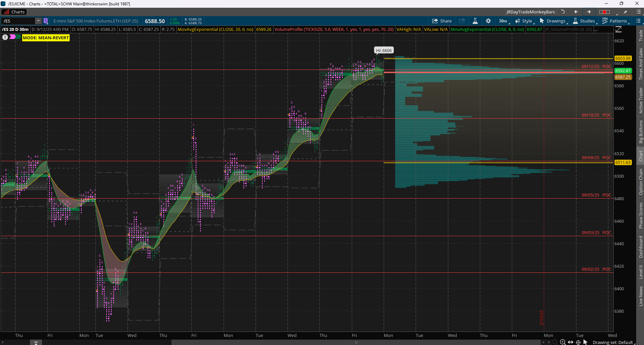This screenshot has width=644, height=345.
Task: Select the JRDayTradeMonkeyBars workspace label
Action: 531,12
